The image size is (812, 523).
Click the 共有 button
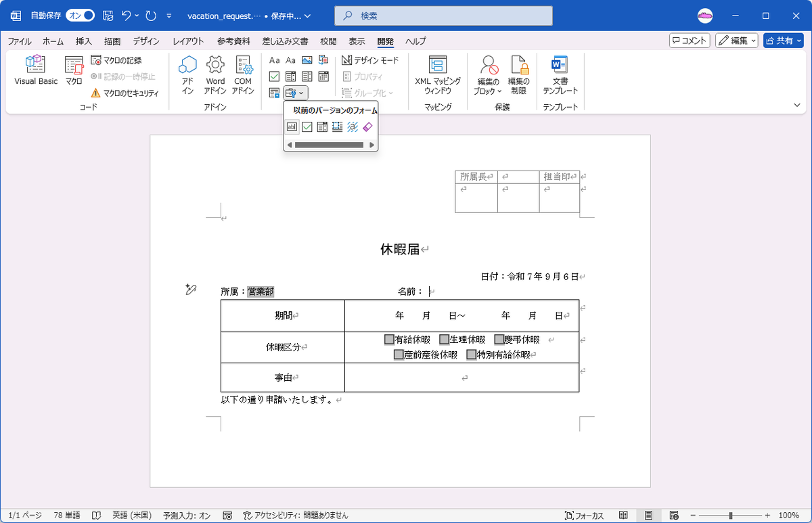[783, 41]
